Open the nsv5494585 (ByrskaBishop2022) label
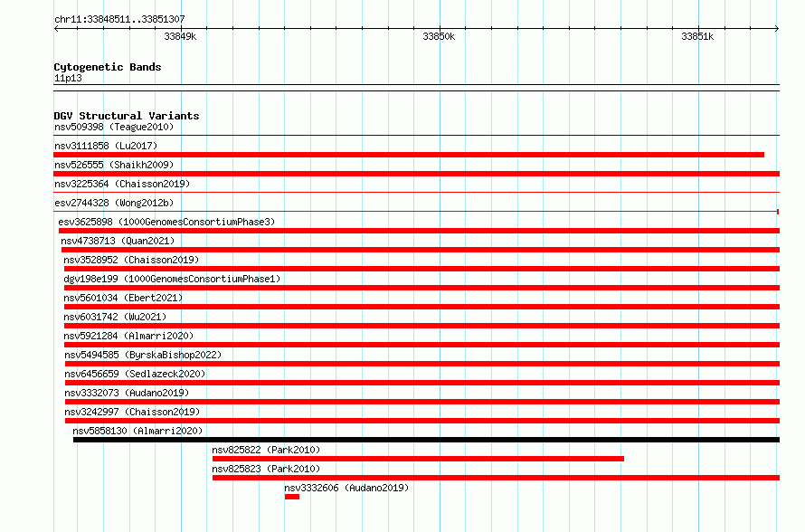This screenshot has width=805, height=532. pos(143,355)
